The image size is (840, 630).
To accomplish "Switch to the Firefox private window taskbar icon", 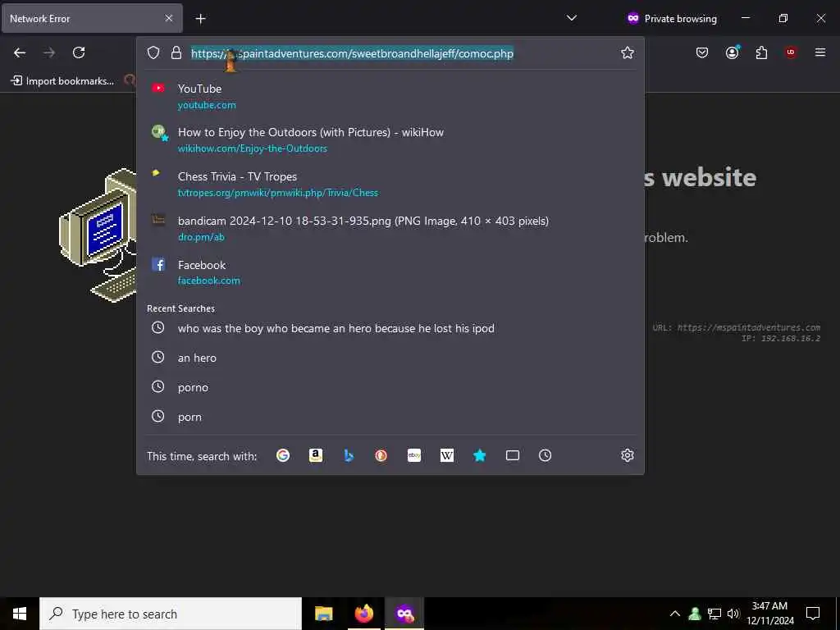I will point(404,614).
